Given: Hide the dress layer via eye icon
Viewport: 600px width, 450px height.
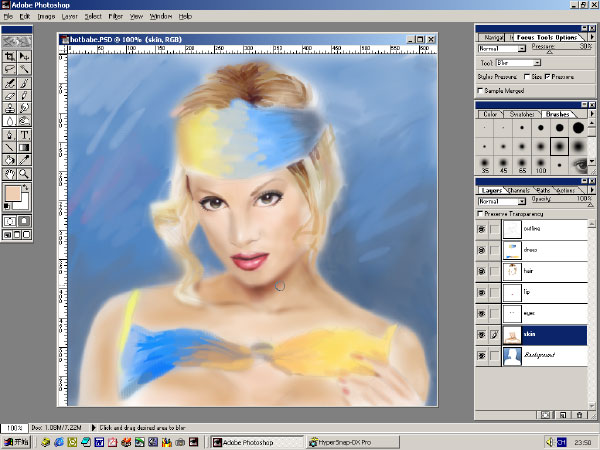Looking at the screenshot, I should pyautogui.click(x=481, y=250).
